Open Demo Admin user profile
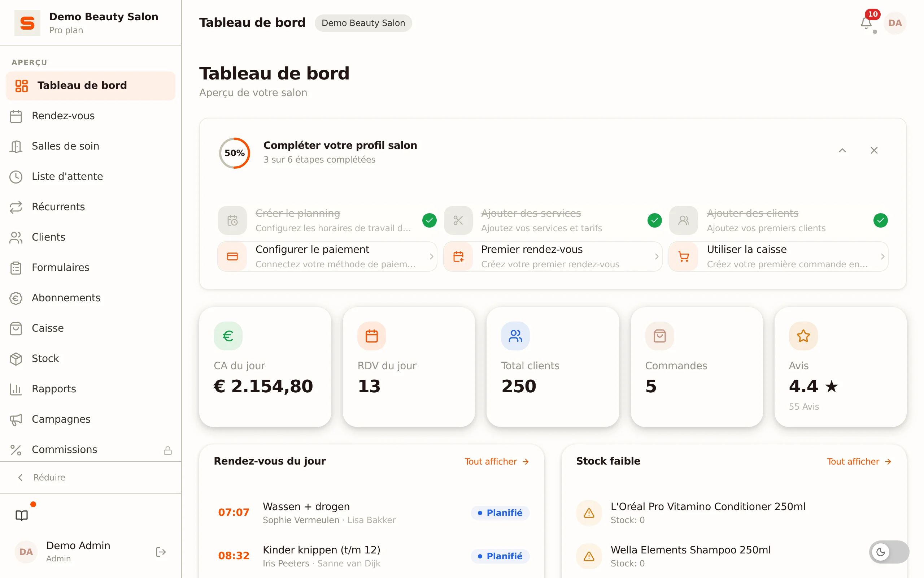This screenshot has height=578, width=924. [x=78, y=552]
